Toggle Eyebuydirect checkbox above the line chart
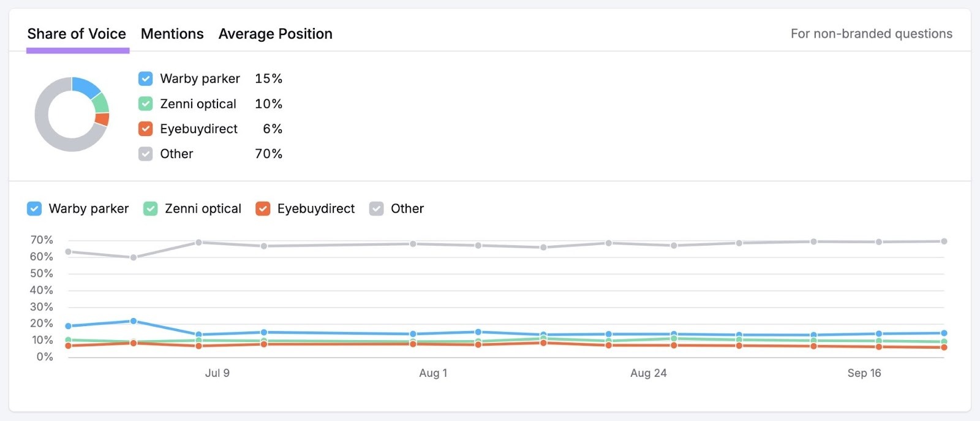The height and width of the screenshot is (421, 980). coord(263,209)
